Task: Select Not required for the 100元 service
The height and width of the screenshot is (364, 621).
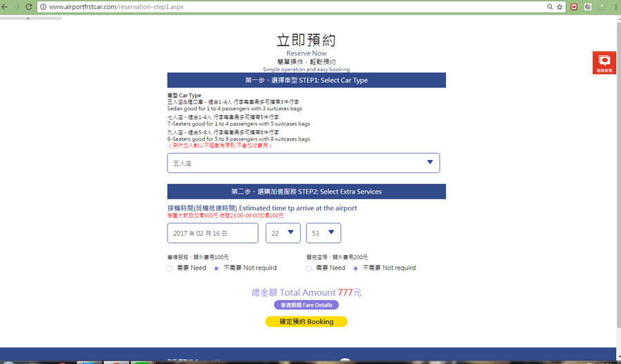Action: [217, 268]
